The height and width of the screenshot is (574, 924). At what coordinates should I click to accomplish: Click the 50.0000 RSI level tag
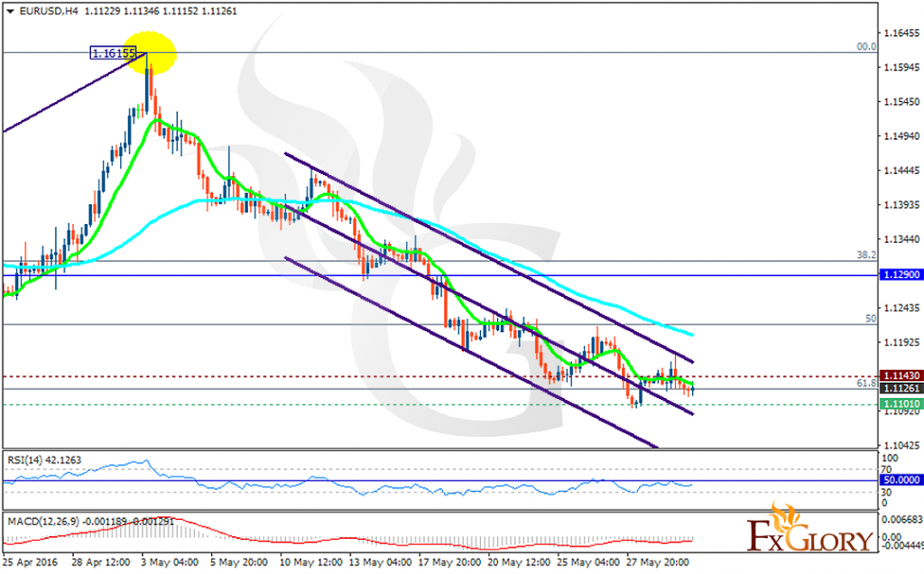click(901, 480)
